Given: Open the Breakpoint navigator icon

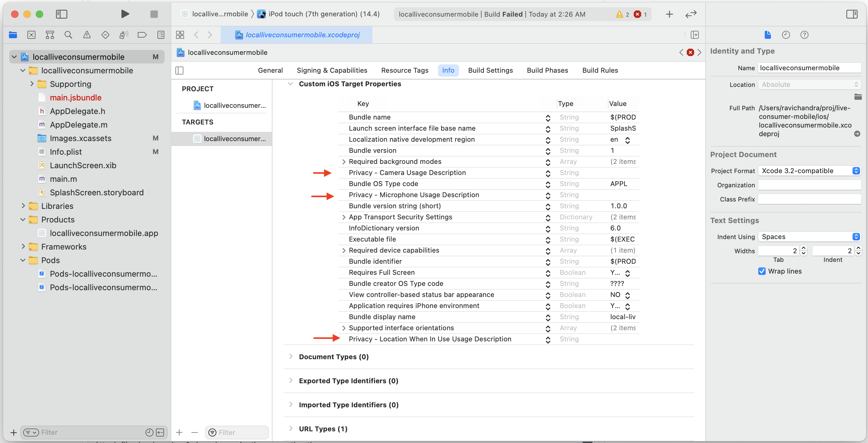Looking at the screenshot, I should [x=142, y=35].
